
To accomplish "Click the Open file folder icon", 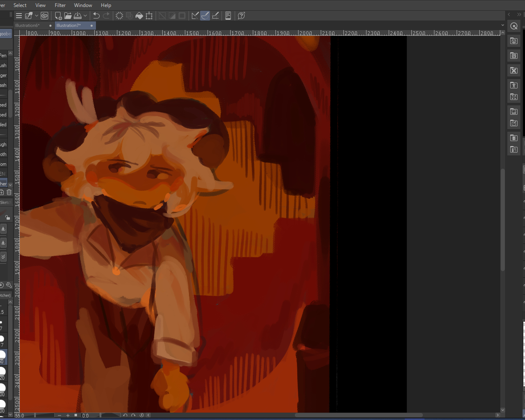I will [68, 16].
